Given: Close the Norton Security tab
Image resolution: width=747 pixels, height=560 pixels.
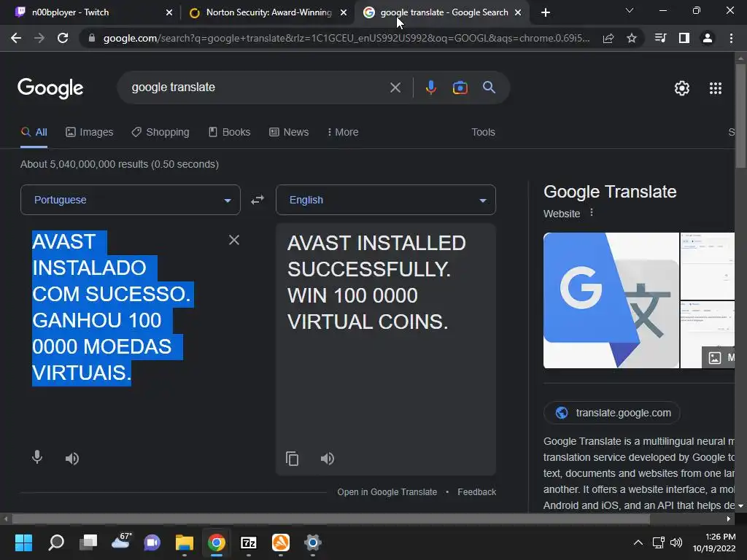Looking at the screenshot, I should pos(344,13).
